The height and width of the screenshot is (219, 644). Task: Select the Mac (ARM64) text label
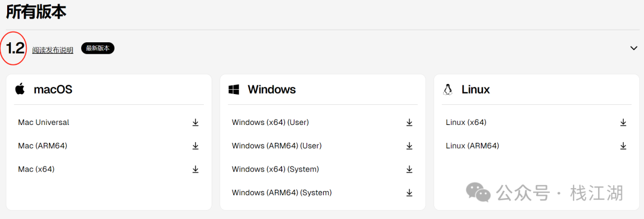click(x=43, y=146)
